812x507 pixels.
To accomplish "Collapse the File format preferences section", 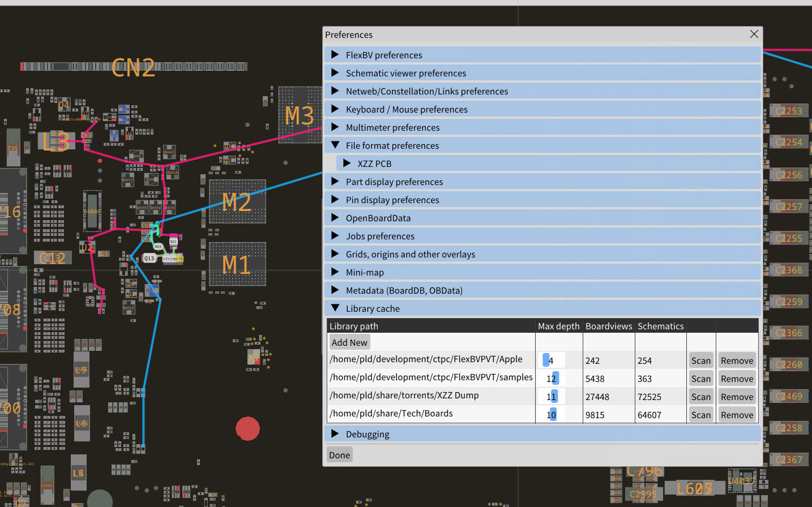I will 392,145.
